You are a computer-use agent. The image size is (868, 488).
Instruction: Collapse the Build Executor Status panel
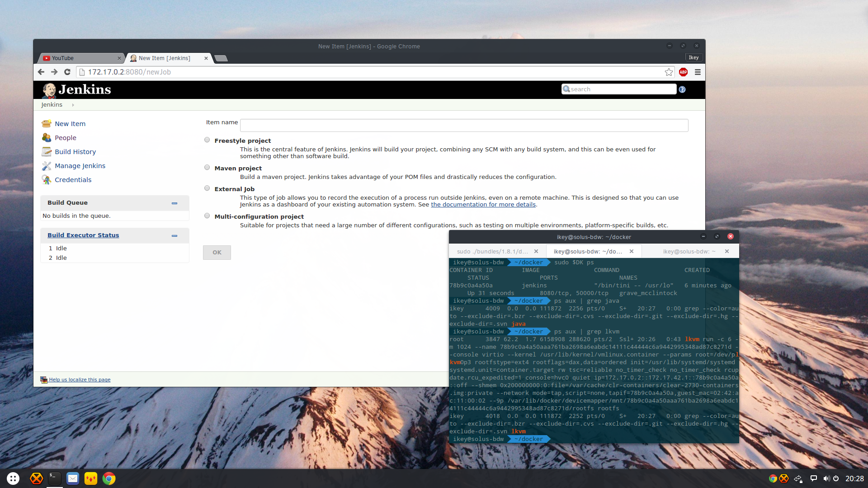(x=175, y=236)
